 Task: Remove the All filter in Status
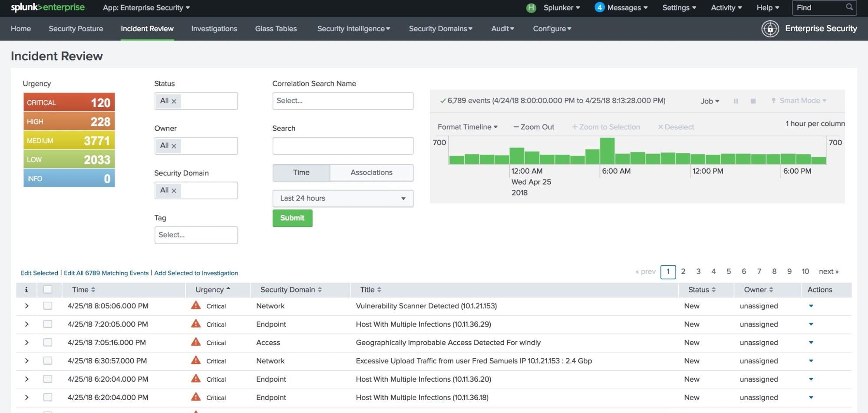[174, 101]
